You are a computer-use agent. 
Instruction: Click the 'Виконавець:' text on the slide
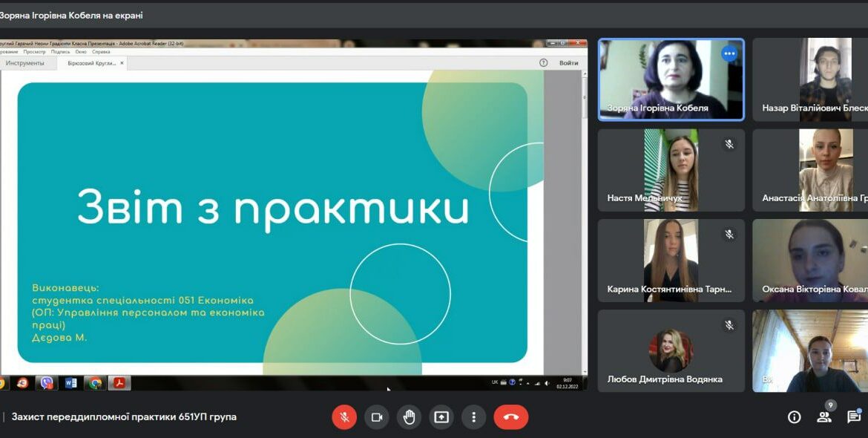65,288
